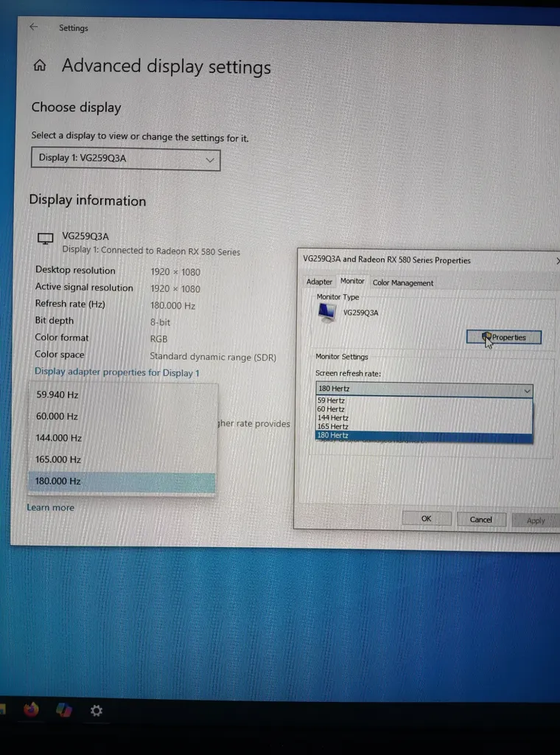Screen dimensions: 560x755
Task: Open the Learn more link
Action: [51, 507]
